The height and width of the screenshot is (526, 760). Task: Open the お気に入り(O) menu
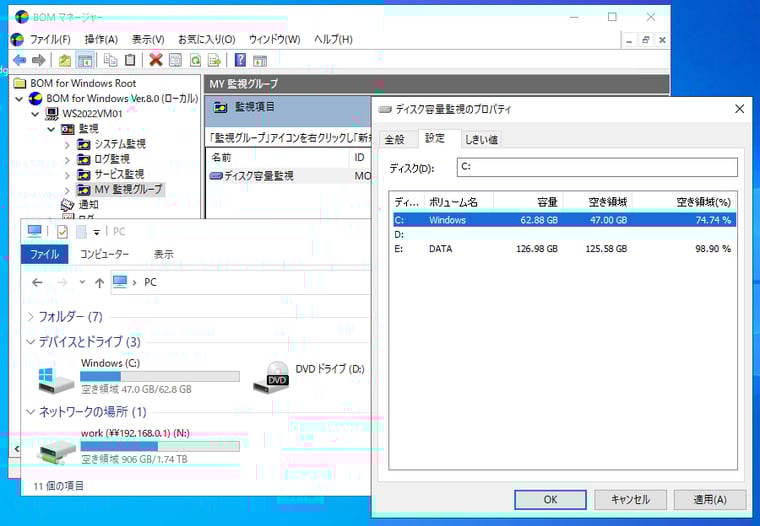pos(206,39)
